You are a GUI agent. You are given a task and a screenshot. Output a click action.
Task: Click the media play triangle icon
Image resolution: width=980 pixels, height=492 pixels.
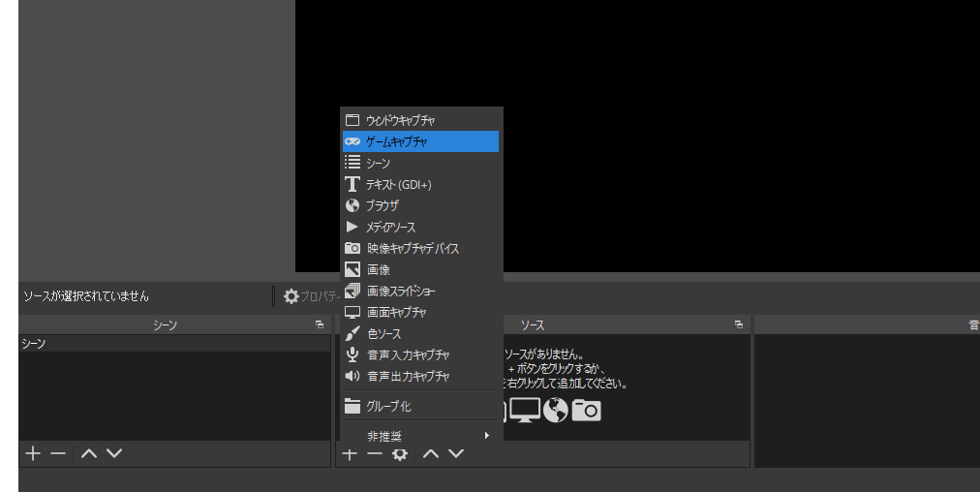pos(352,227)
